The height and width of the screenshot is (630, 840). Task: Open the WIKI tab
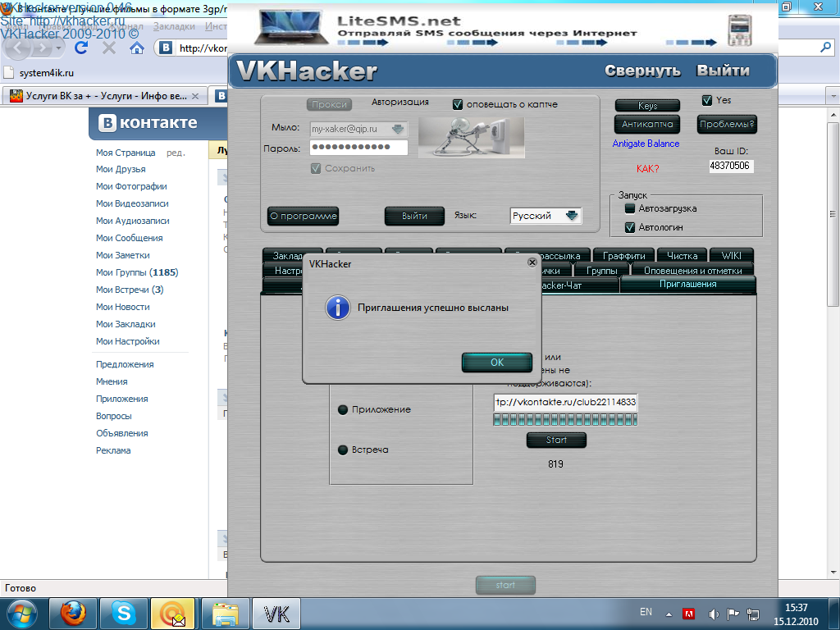pos(731,256)
